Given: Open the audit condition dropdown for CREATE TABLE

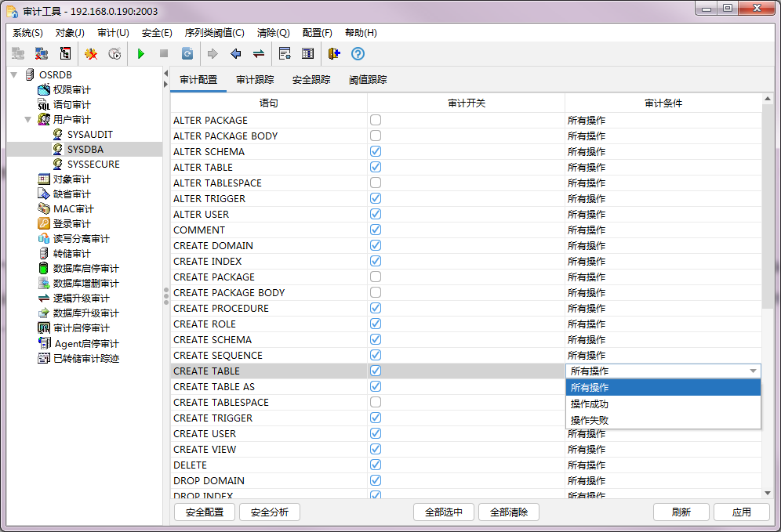Looking at the screenshot, I should tap(755, 371).
